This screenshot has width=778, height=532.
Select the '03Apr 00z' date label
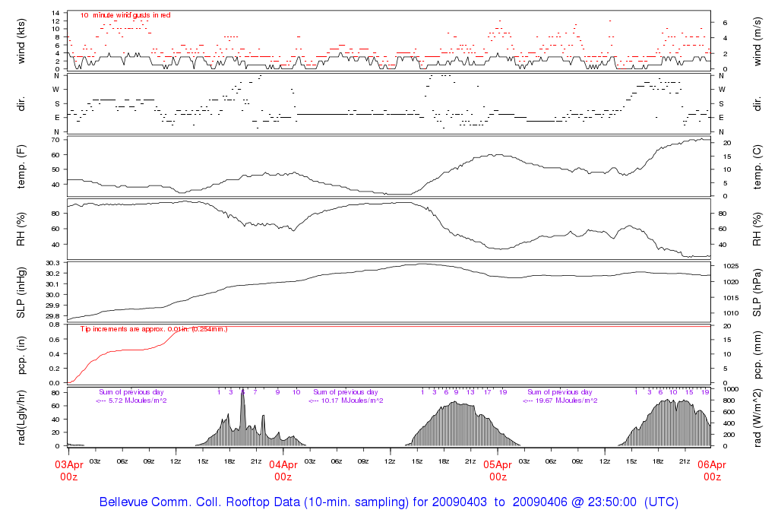point(68,470)
